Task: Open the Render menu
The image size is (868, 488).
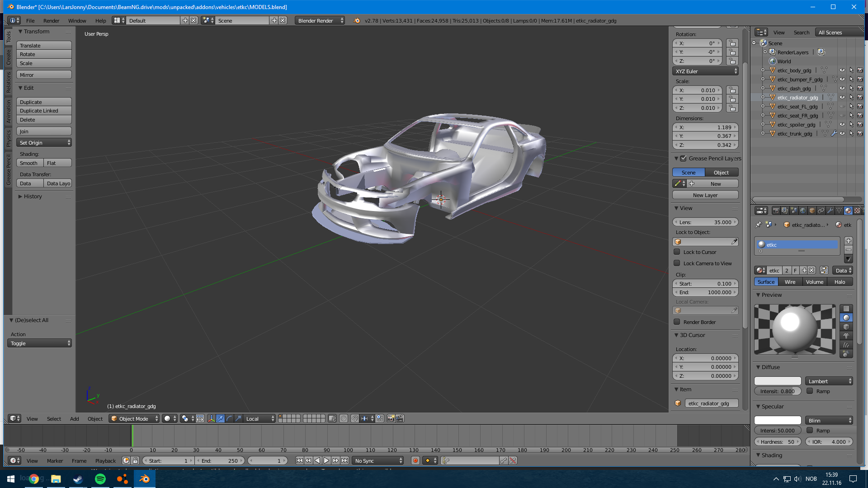Action: point(51,21)
